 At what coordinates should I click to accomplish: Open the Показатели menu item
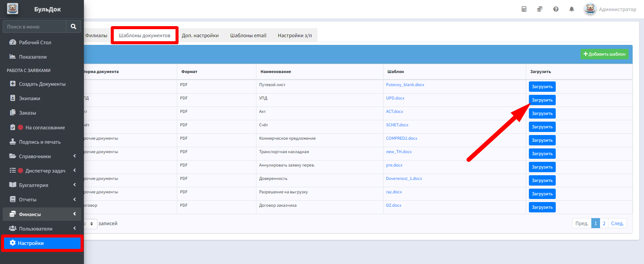coord(42,57)
